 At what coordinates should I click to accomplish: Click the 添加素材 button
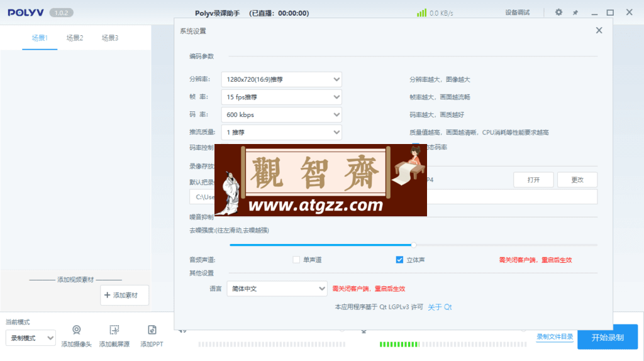(125, 296)
